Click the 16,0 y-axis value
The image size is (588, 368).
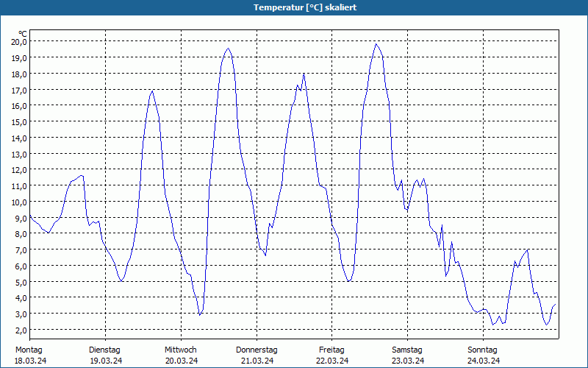pos(19,106)
